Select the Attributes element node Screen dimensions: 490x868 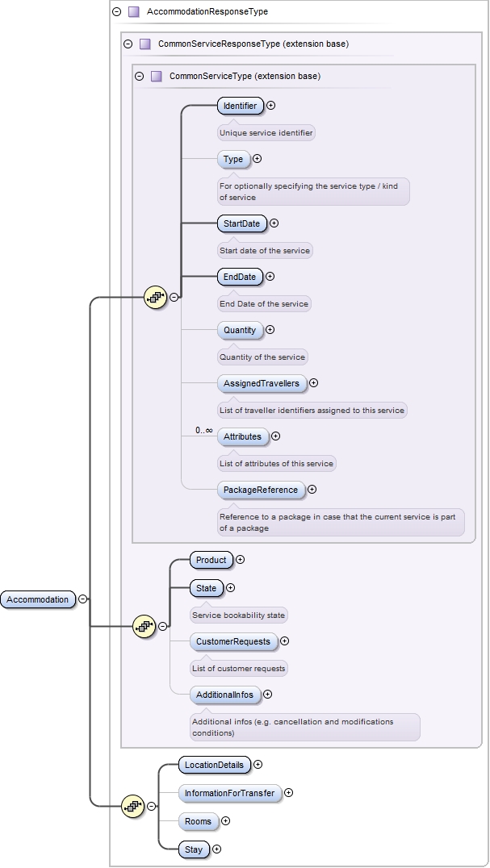point(242,436)
